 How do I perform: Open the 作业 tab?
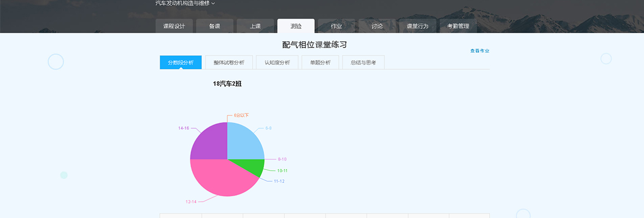point(336,26)
